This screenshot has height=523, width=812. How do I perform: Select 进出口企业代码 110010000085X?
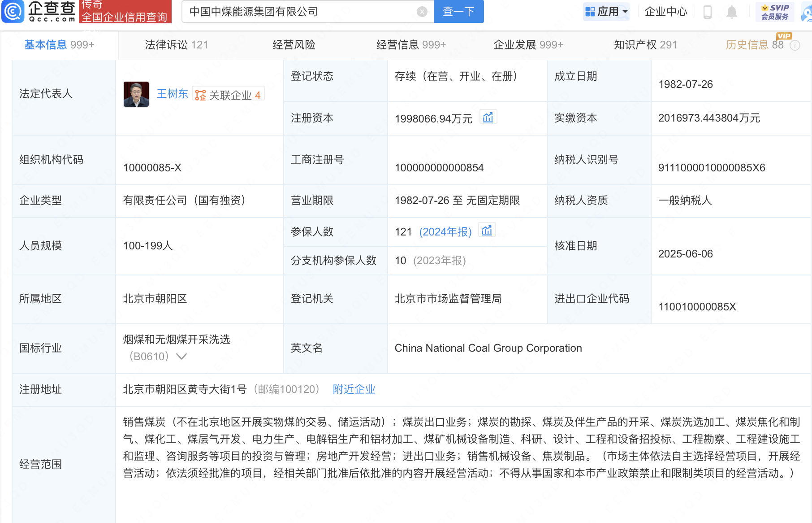[x=697, y=307]
